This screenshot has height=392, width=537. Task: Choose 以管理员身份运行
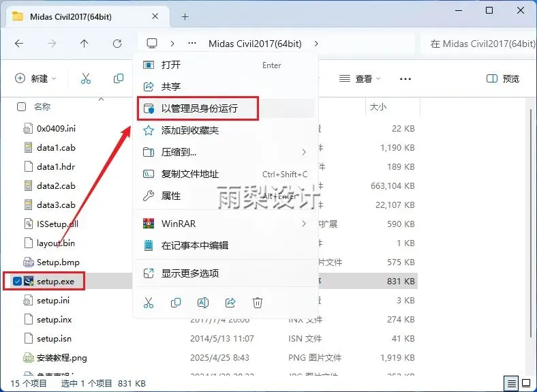click(x=226, y=108)
